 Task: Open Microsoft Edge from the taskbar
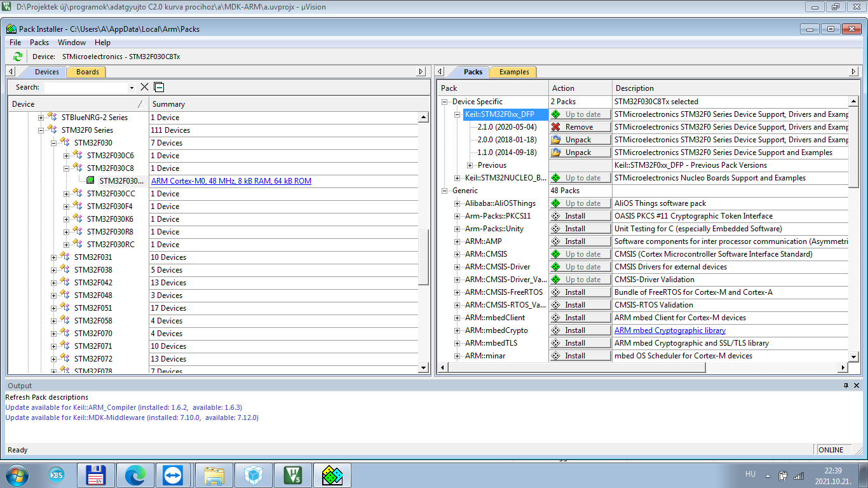[x=135, y=475]
